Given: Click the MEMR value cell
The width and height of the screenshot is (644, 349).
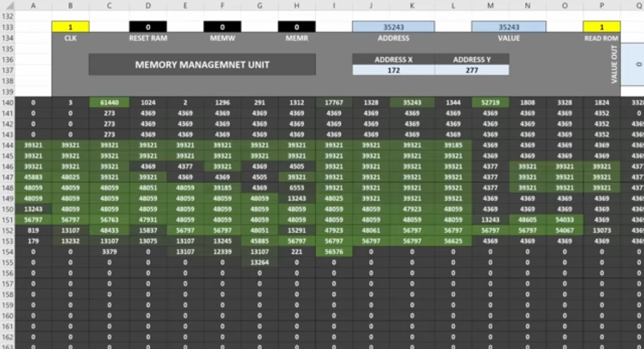Looking at the screenshot, I should (x=297, y=27).
